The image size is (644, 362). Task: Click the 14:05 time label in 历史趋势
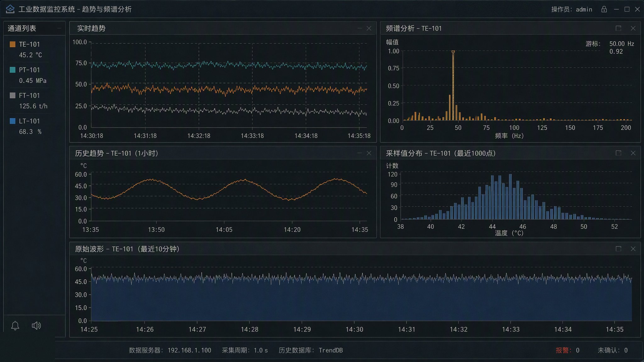224,230
